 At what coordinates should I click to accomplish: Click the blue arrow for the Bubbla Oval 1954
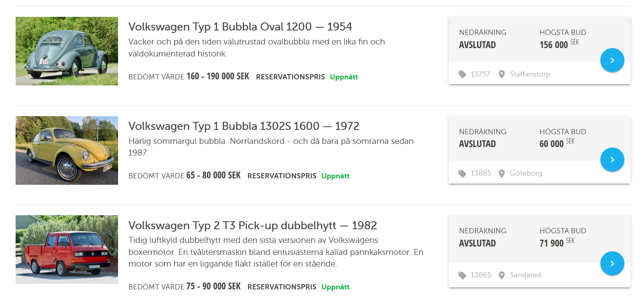(x=612, y=60)
